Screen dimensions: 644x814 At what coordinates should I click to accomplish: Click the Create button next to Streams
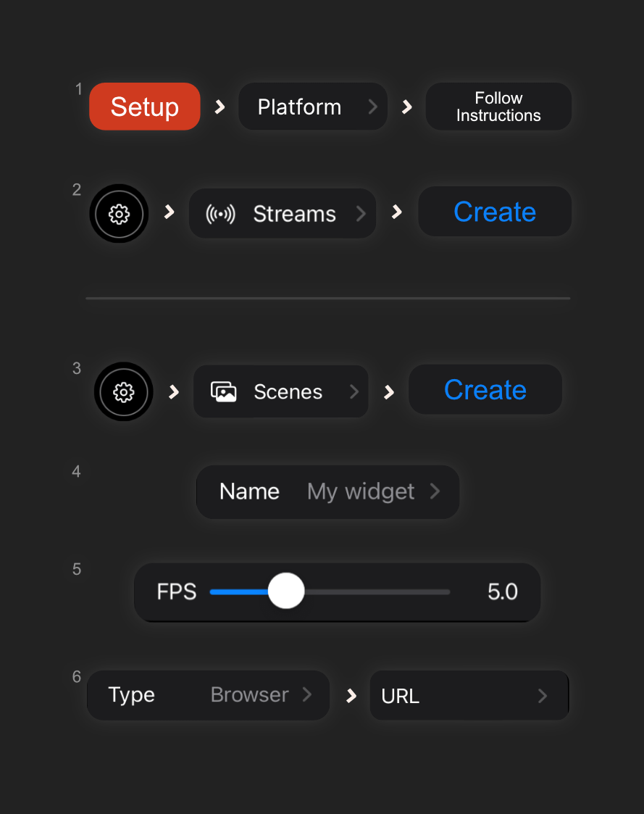click(x=495, y=212)
